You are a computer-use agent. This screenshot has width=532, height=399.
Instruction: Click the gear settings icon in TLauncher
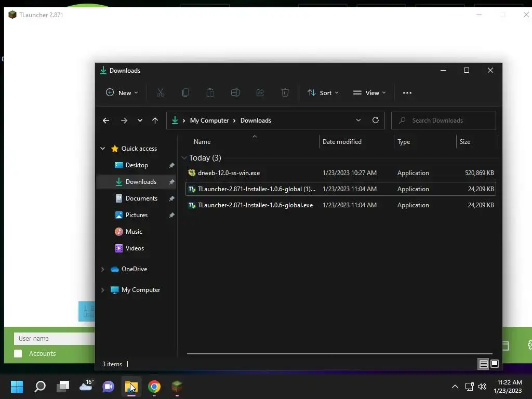click(529, 345)
